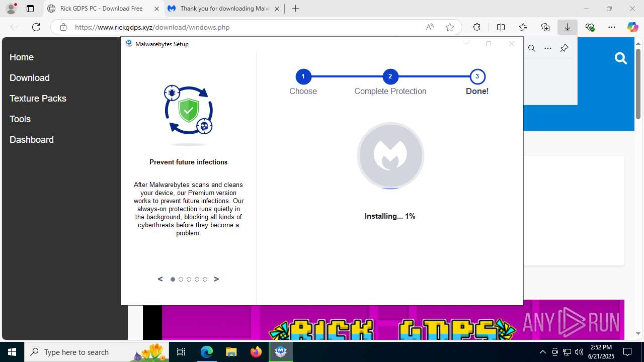Click the taskbar search box

[x=97, y=352]
